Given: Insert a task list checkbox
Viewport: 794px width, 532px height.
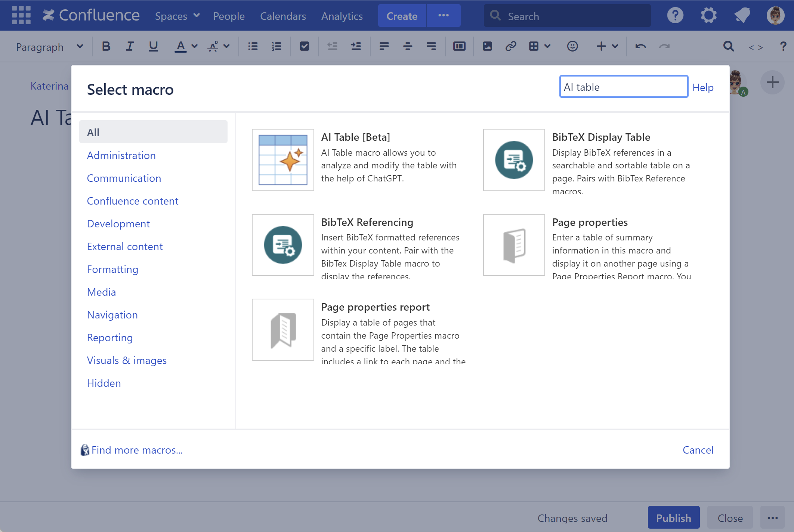Looking at the screenshot, I should click(x=304, y=46).
